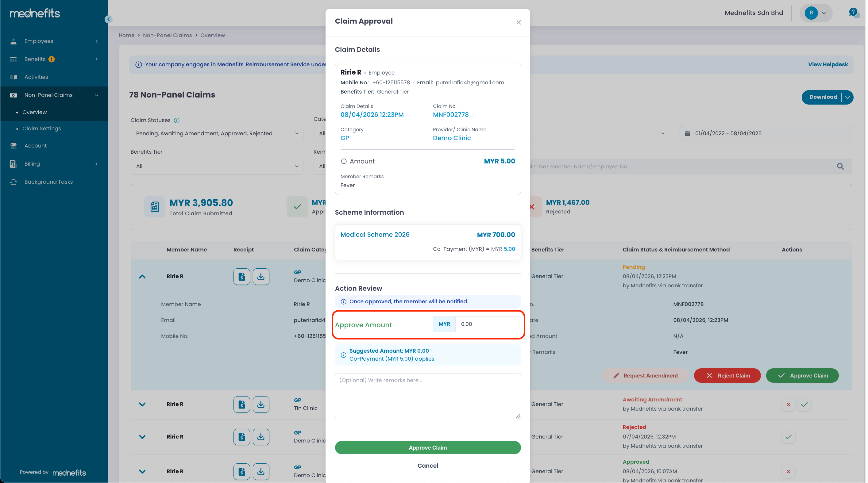Click red X on Approved claim row
This screenshot has width=868, height=483.
click(788, 472)
